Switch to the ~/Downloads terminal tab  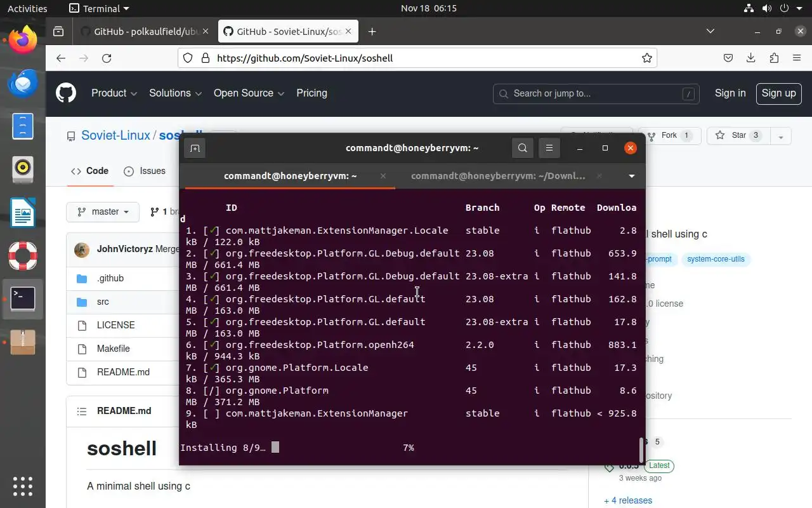[498, 176]
